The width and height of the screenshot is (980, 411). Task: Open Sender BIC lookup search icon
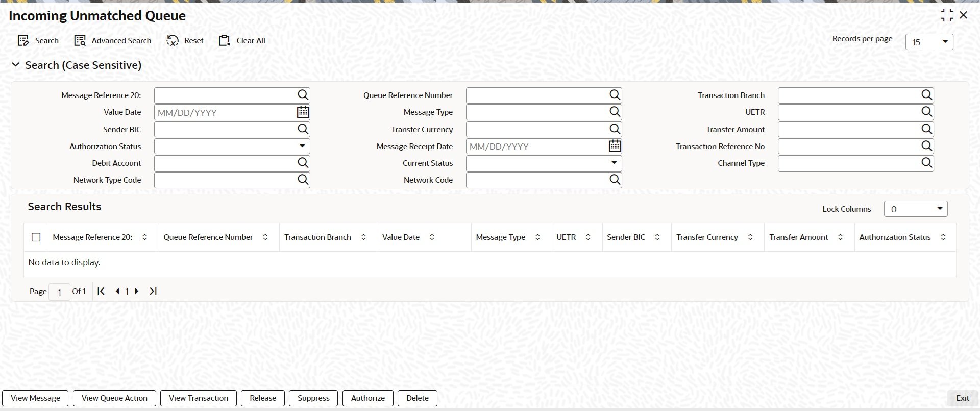[x=303, y=129]
